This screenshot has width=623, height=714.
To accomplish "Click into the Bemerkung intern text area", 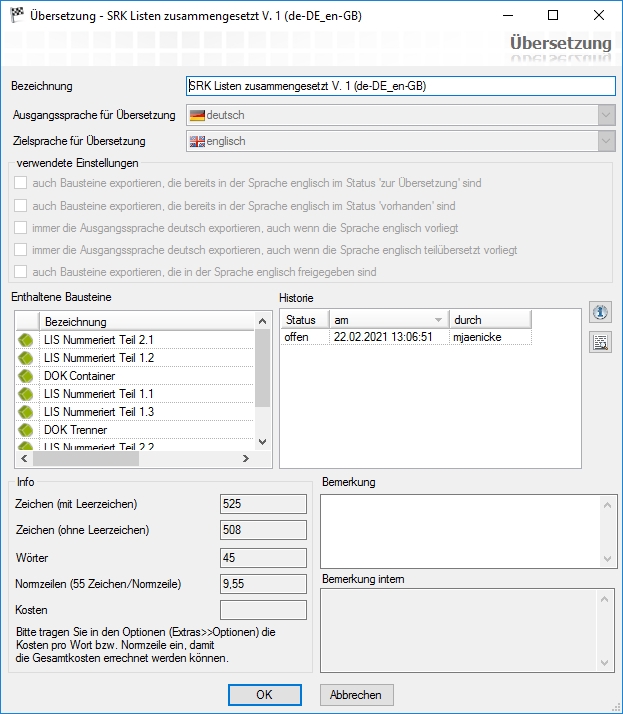I will tap(459, 631).
